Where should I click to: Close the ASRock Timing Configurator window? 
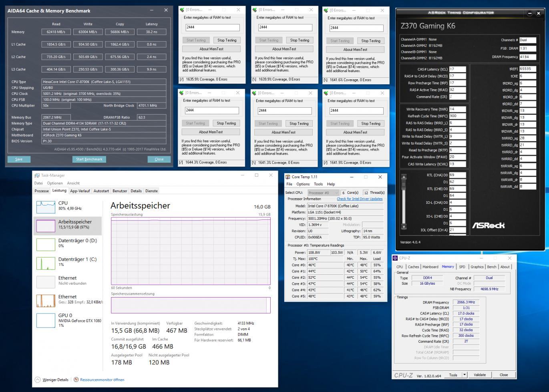[538, 13]
